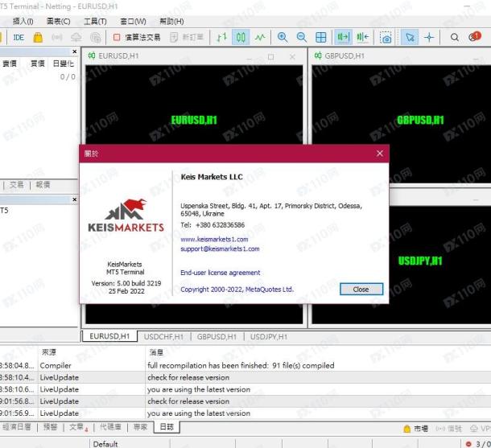This screenshot has height=448, width=491.
Task: Click the Close button in About dialog
Action: point(361,290)
